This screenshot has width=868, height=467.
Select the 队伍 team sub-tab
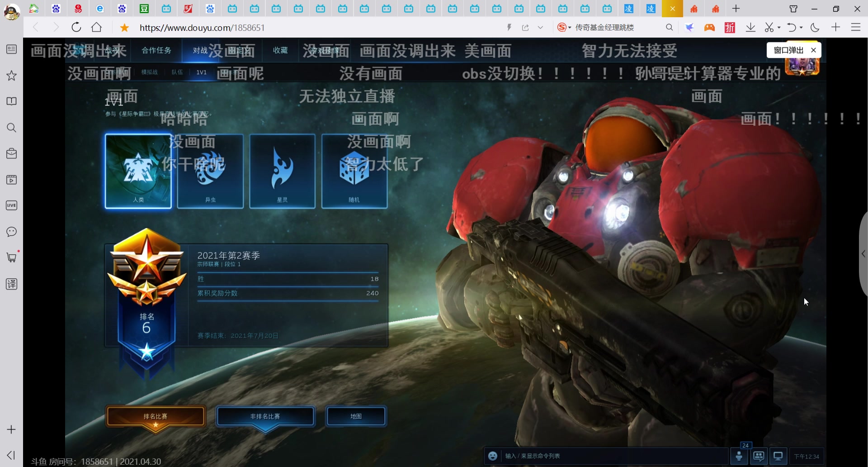(177, 72)
